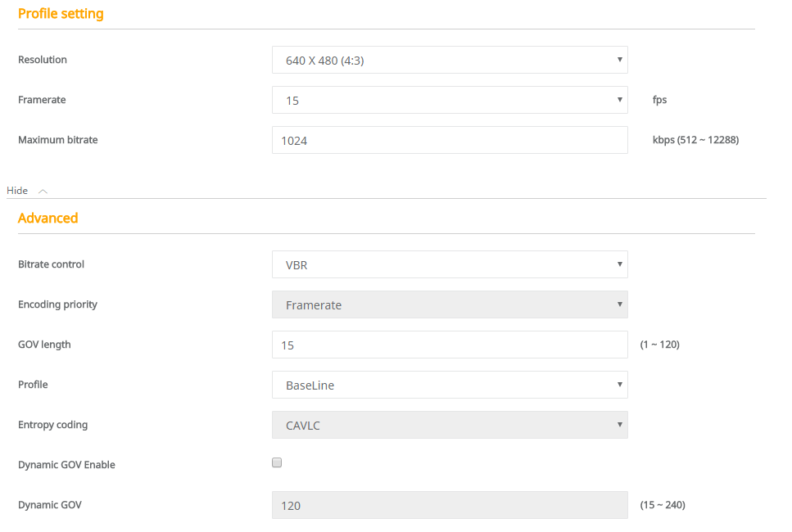This screenshot has width=792, height=532.
Task: Click the chevron icon next to Hide
Action: coord(43,191)
